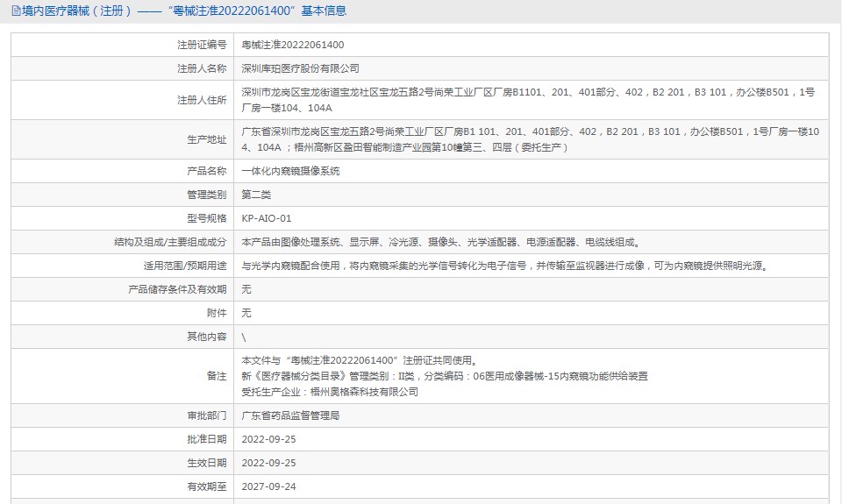Select the registration number value 粤械注准20222061400
842x504 pixels.
[293, 45]
